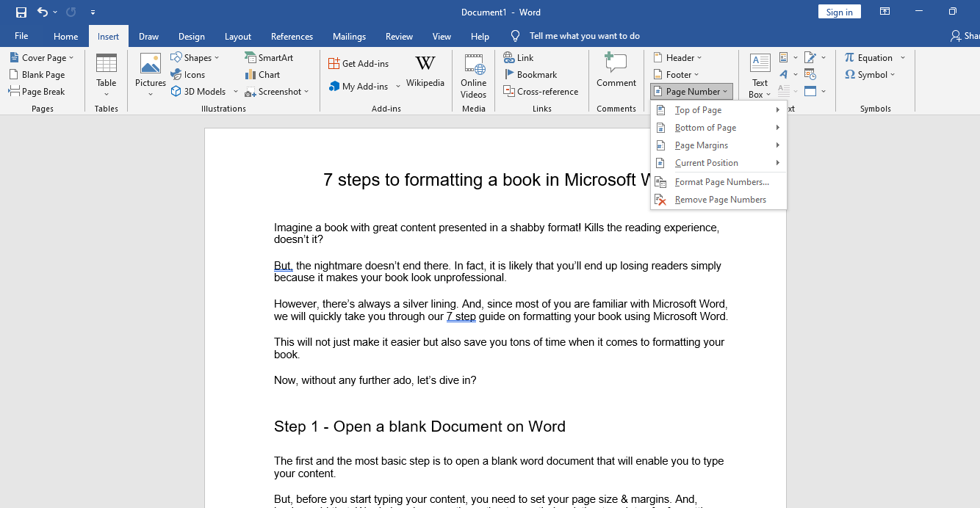Click the Date & Time icon
980x508 pixels.
[x=810, y=74]
